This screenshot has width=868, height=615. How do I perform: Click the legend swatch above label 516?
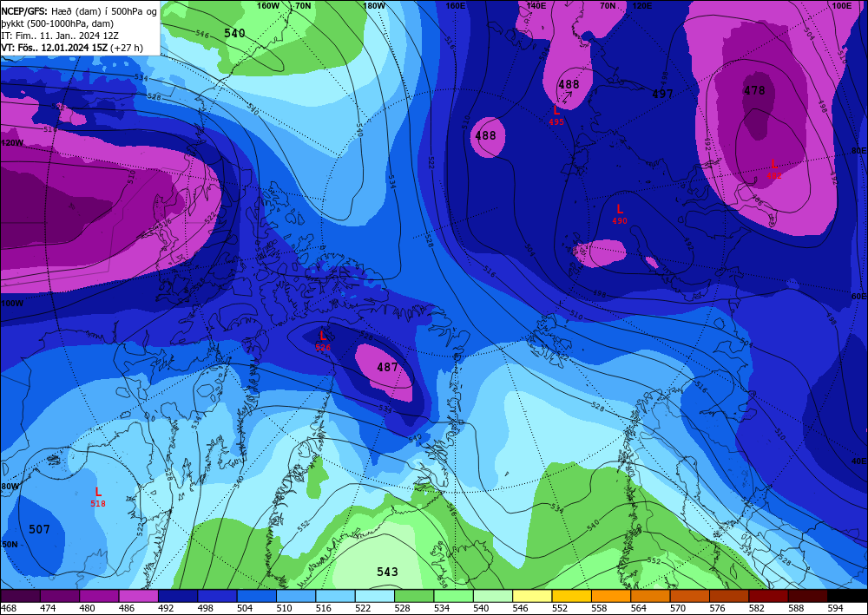pyautogui.click(x=335, y=596)
